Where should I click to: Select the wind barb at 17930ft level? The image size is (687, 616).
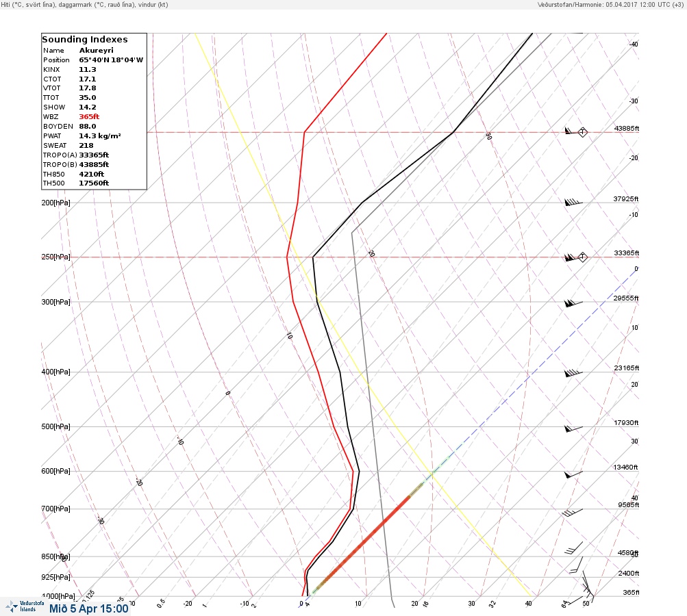573,428
